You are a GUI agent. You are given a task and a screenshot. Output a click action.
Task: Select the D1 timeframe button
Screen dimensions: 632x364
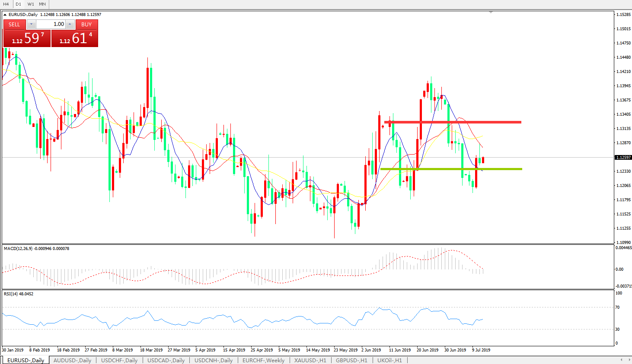[18, 4]
